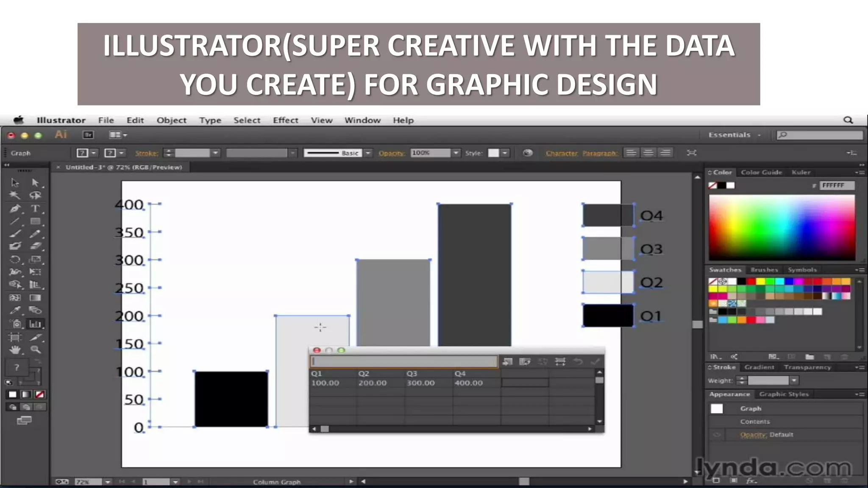Viewport: 868px width, 488px height.
Task: Select the Rotate tool
Action: pos(15,259)
